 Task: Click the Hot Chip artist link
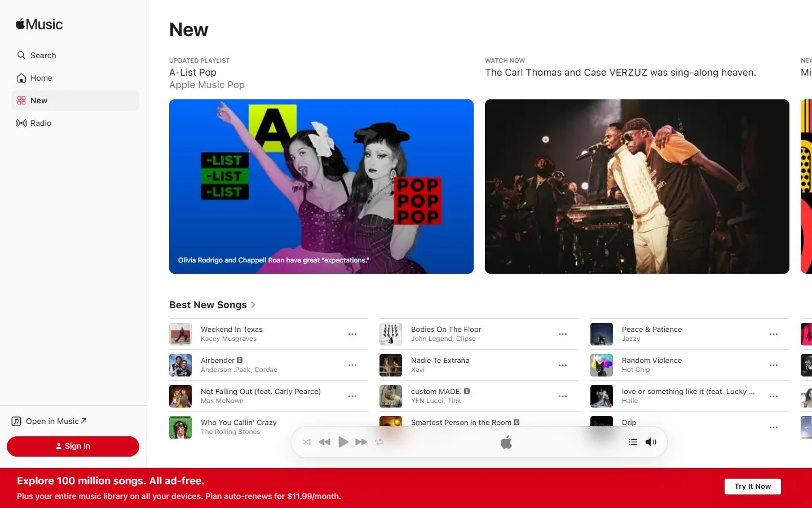[636, 370]
